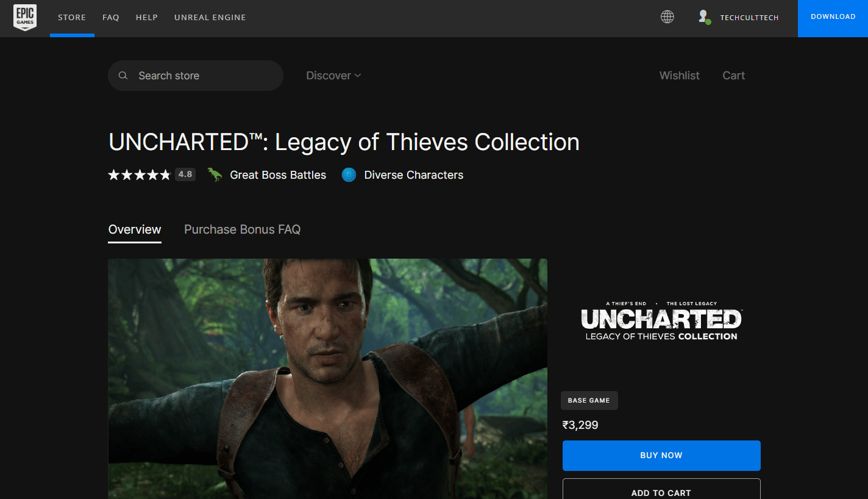Image resolution: width=868 pixels, height=499 pixels.
Task: Click the five-star rating icons
Action: point(140,175)
